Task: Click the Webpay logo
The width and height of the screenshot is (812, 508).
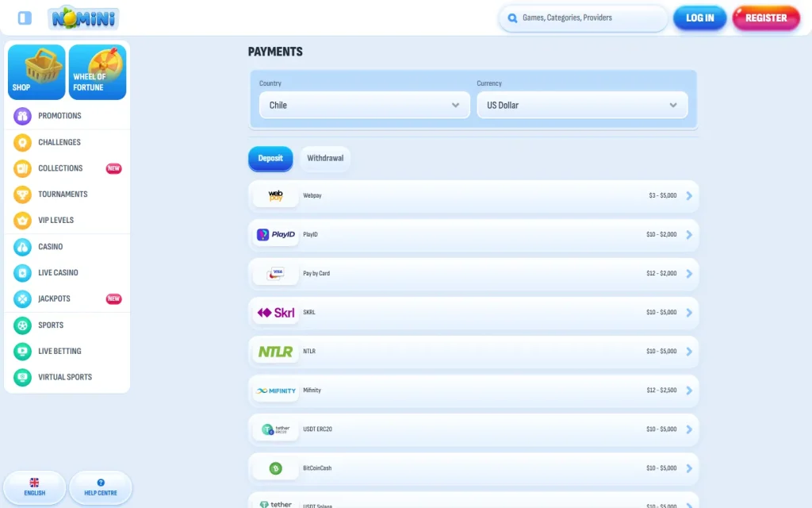Action: pyautogui.click(x=275, y=195)
